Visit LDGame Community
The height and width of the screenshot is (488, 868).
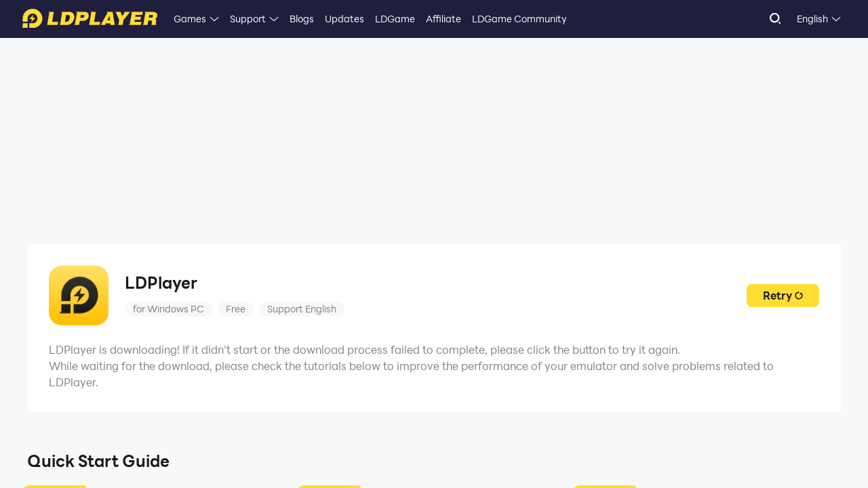point(519,19)
